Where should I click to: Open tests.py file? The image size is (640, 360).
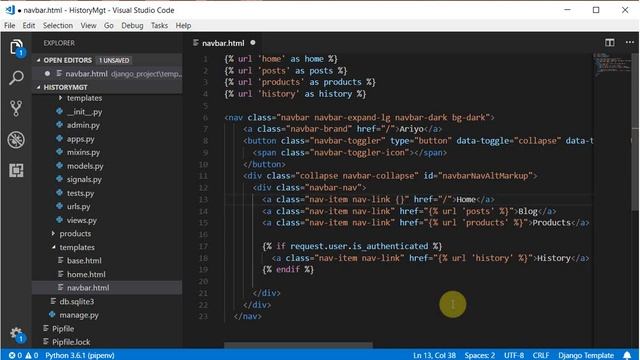point(80,193)
